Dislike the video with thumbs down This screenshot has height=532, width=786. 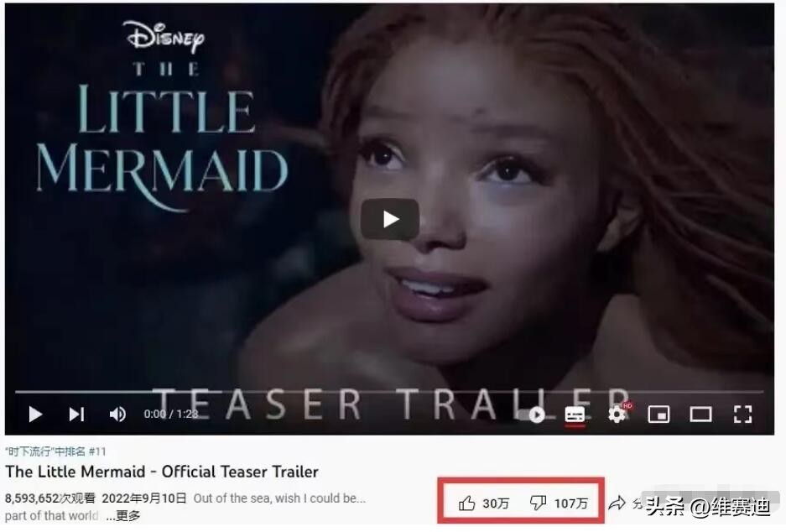tap(538, 503)
